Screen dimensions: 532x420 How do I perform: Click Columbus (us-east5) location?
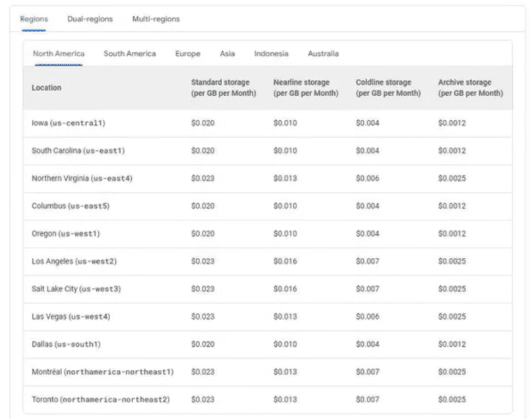point(71,206)
